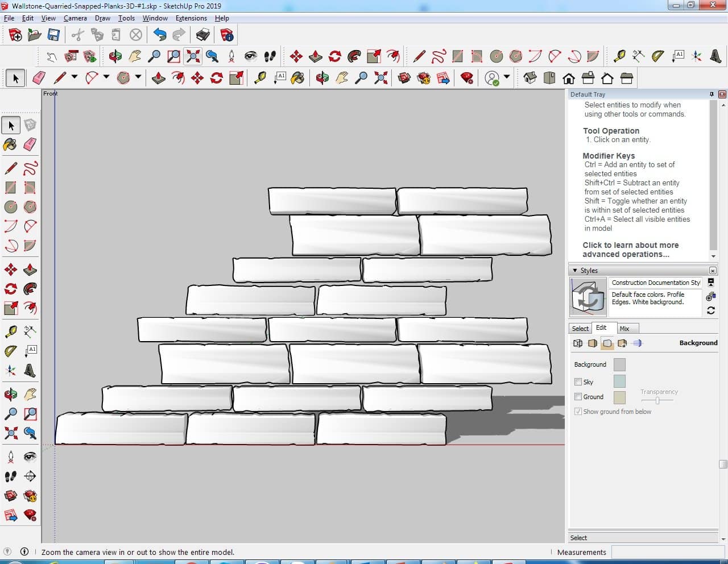Click the Save floppy disk icon

[53, 35]
